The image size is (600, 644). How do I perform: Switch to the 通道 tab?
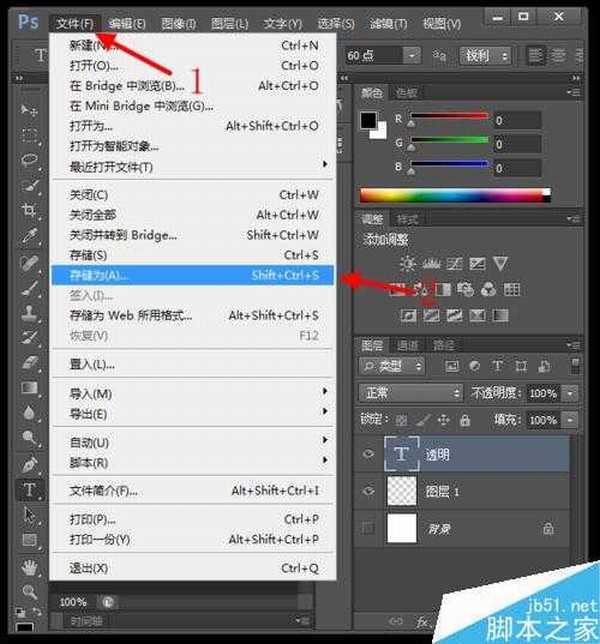[407, 345]
